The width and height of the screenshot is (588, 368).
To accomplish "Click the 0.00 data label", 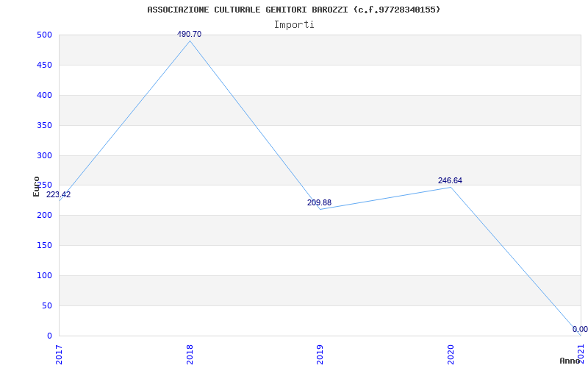I will 580,329.
